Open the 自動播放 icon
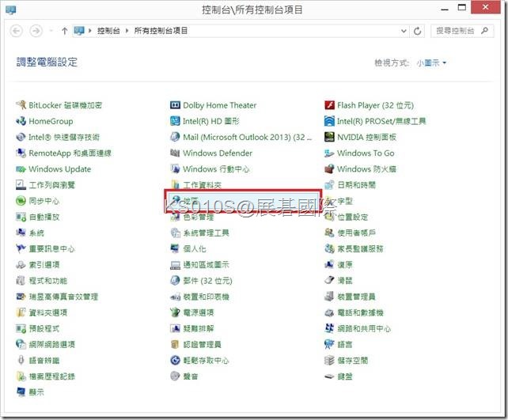The image size is (508, 420). tap(21, 217)
